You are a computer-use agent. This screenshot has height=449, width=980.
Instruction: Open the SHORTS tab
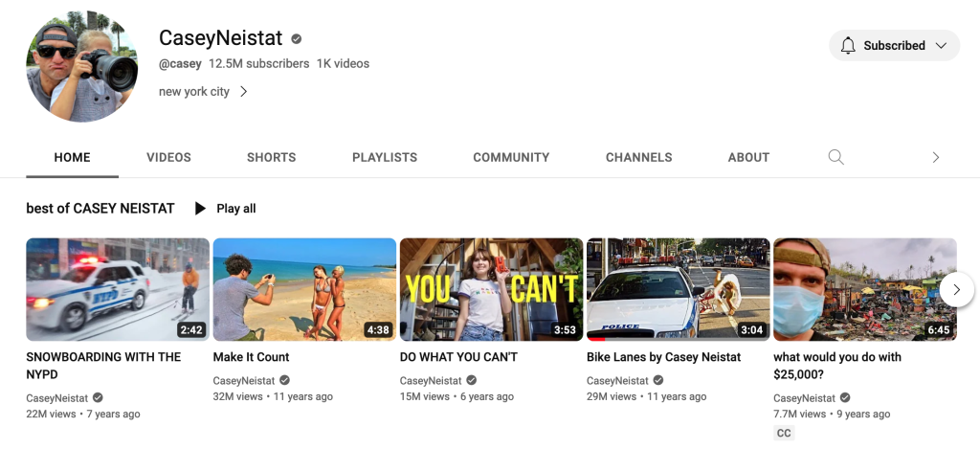point(271,158)
